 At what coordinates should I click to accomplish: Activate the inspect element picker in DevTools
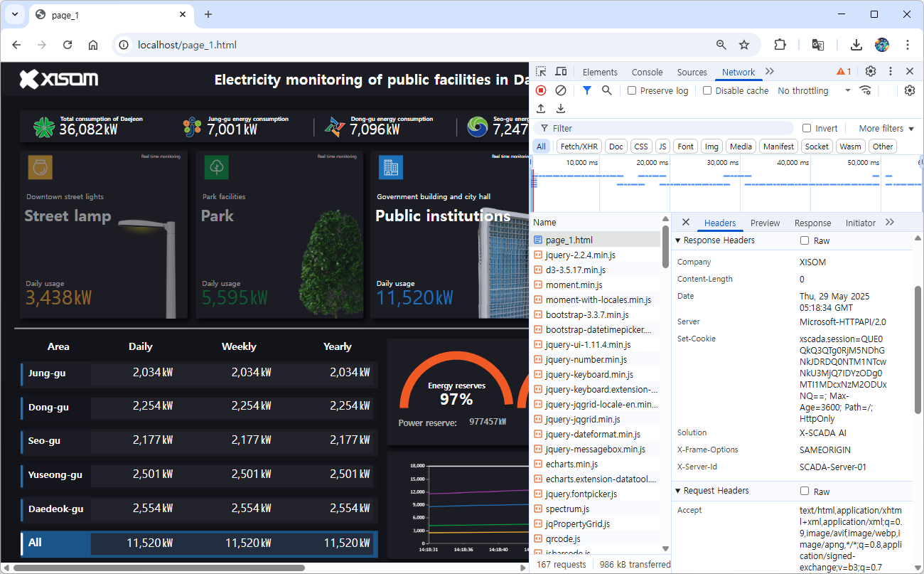pos(542,72)
